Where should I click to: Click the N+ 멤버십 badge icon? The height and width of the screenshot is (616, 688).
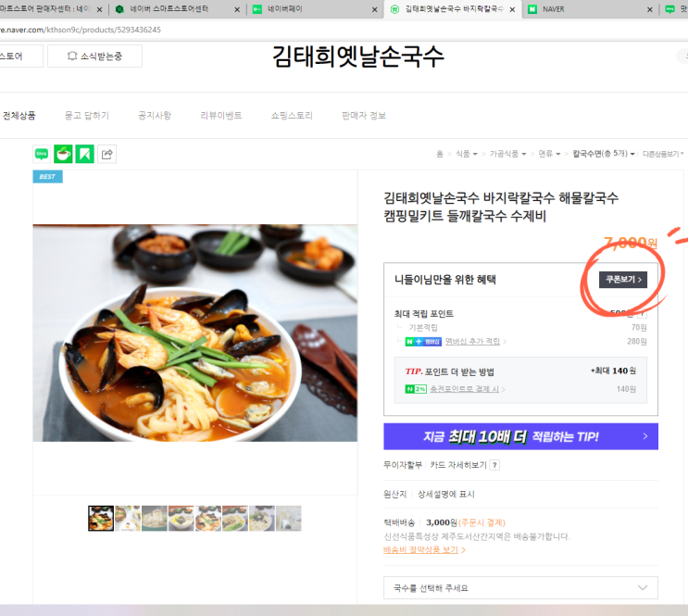423,342
